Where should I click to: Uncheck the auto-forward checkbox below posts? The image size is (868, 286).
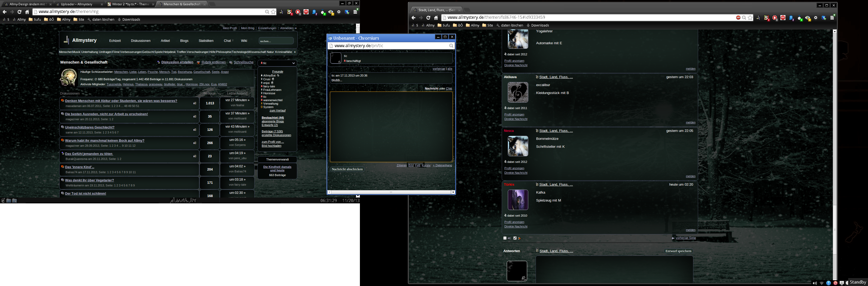(x=515, y=238)
